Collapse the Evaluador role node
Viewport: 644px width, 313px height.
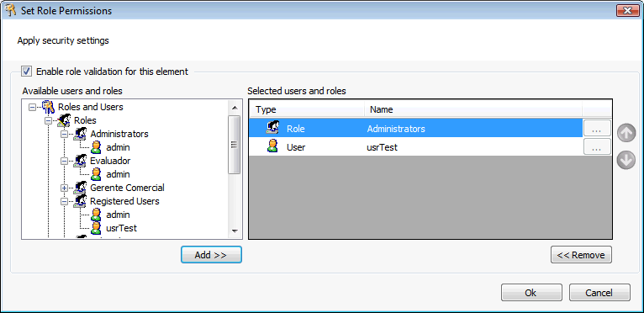tap(64, 162)
